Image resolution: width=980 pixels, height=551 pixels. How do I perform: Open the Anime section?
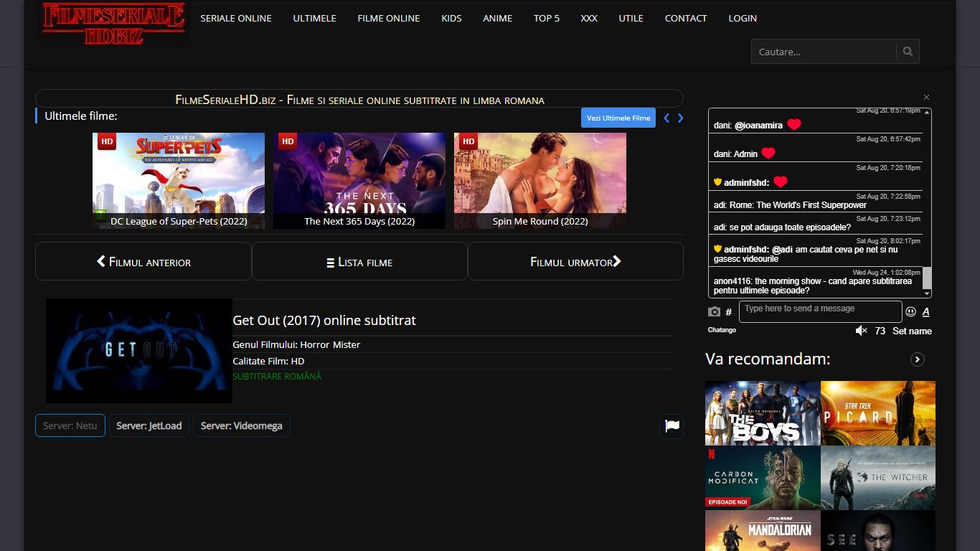click(x=498, y=18)
